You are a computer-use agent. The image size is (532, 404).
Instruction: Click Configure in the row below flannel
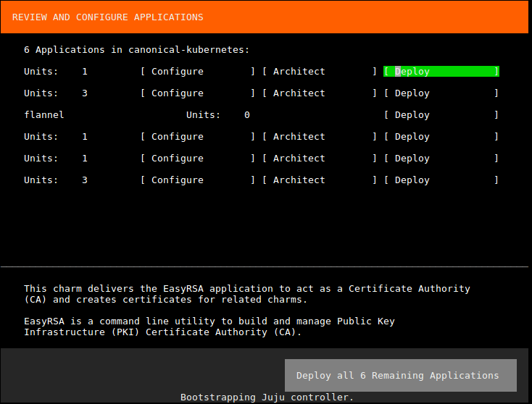[198, 137]
